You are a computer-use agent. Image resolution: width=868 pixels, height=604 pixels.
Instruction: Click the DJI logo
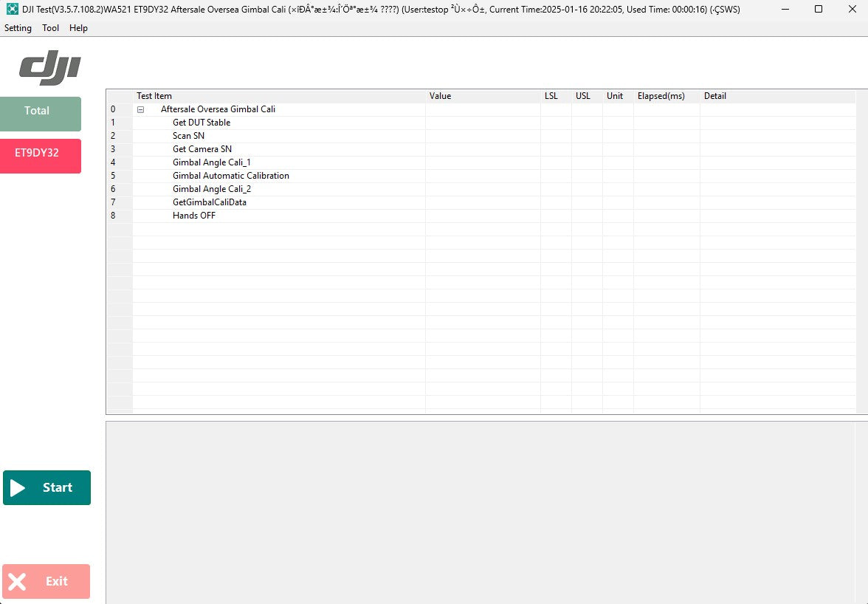tap(49, 69)
